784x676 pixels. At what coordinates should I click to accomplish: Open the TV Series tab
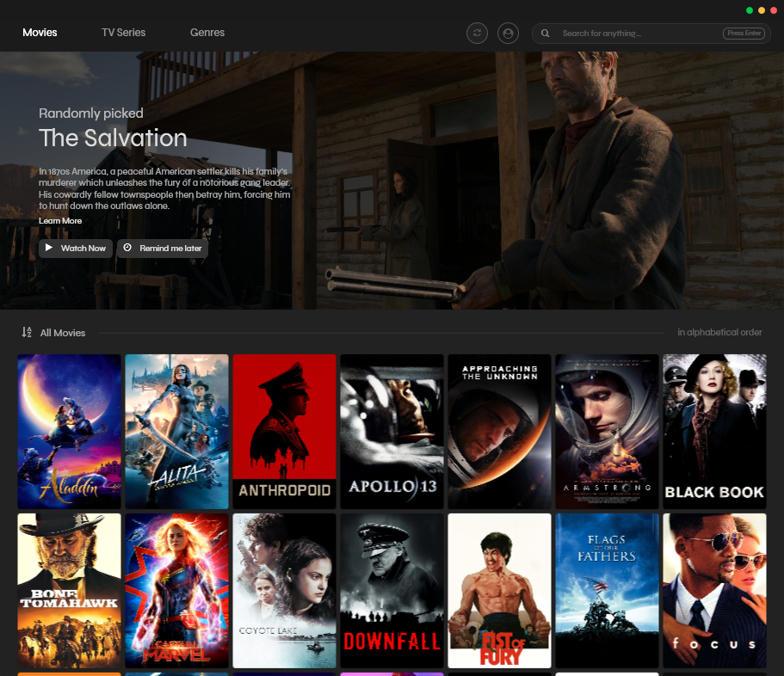click(124, 33)
